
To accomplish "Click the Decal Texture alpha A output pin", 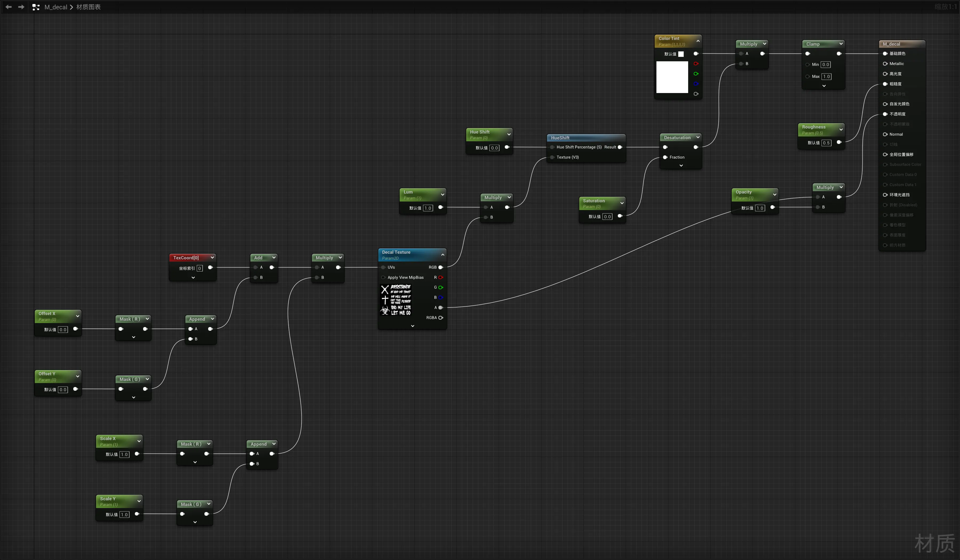I will [x=441, y=307].
